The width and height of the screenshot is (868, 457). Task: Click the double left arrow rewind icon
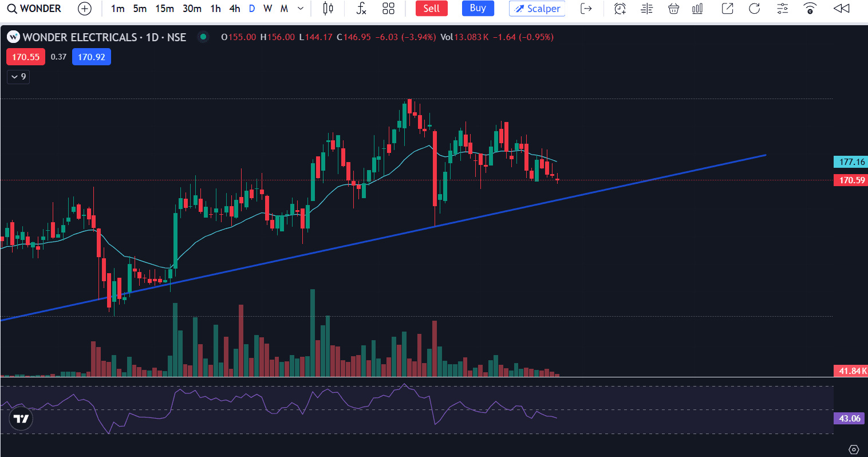pyautogui.click(x=841, y=9)
